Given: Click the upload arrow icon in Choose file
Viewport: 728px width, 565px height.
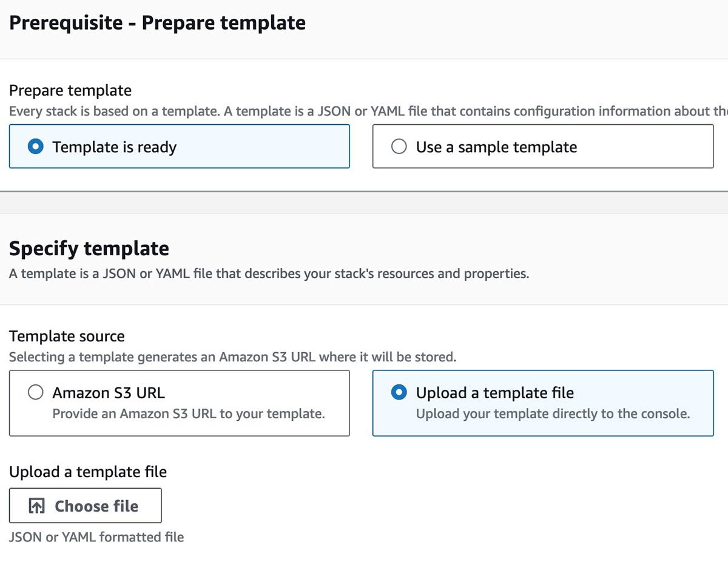Looking at the screenshot, I should [x=37, y=506].
